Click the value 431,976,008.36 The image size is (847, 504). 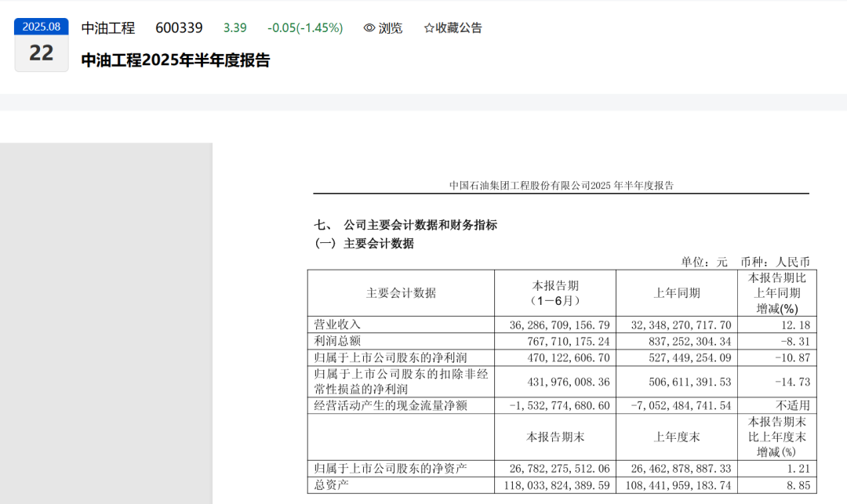coord(569,382)
